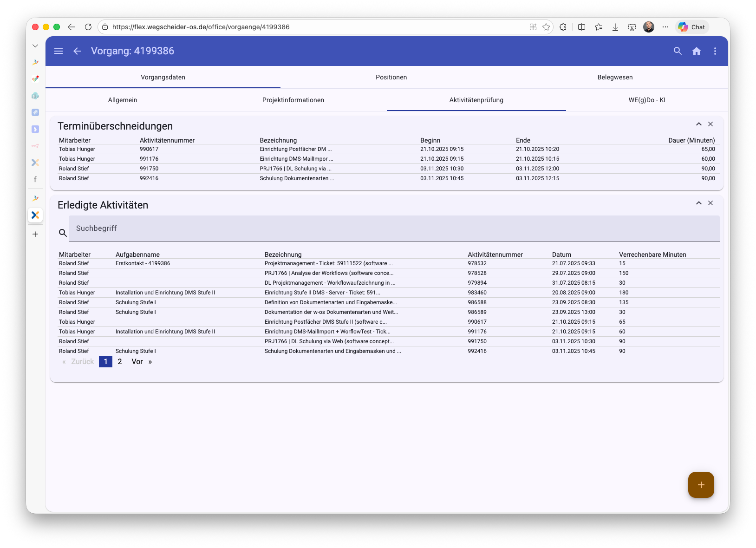Screen dimensions: 756x548
Task: Open the browser Chat assistant button
Action: pyautogui.click(x=692, y=27)
